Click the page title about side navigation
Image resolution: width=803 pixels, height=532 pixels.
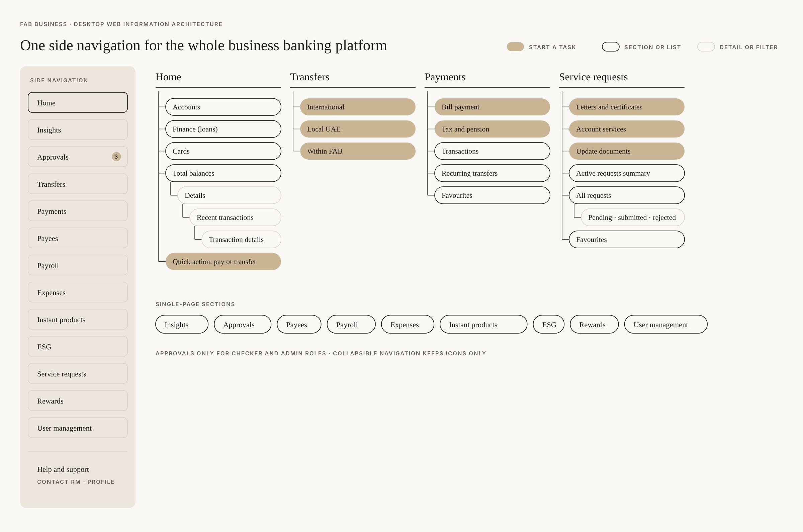pyautogui.click(x=203, y=46)
